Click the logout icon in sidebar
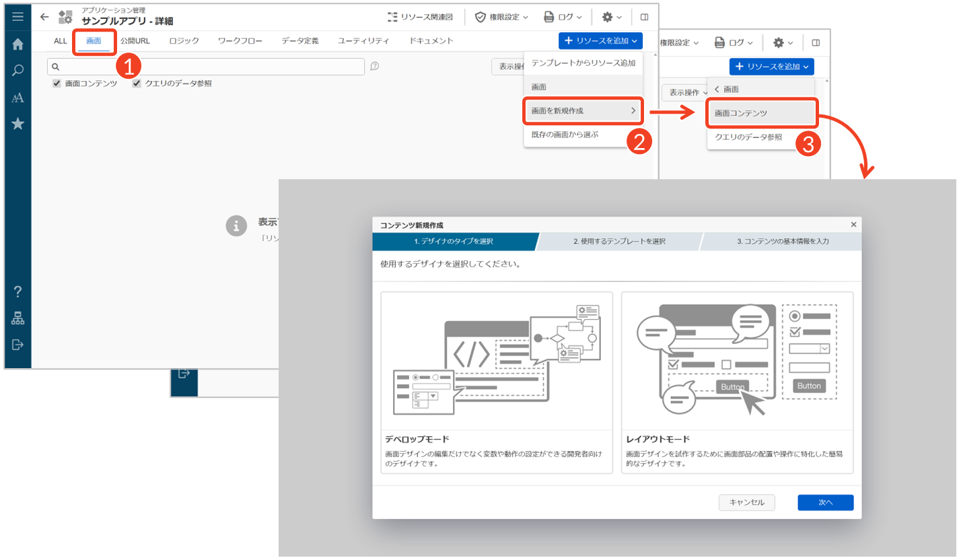The width and height of the screenshot is (959, 560). [x=18, y=345]
